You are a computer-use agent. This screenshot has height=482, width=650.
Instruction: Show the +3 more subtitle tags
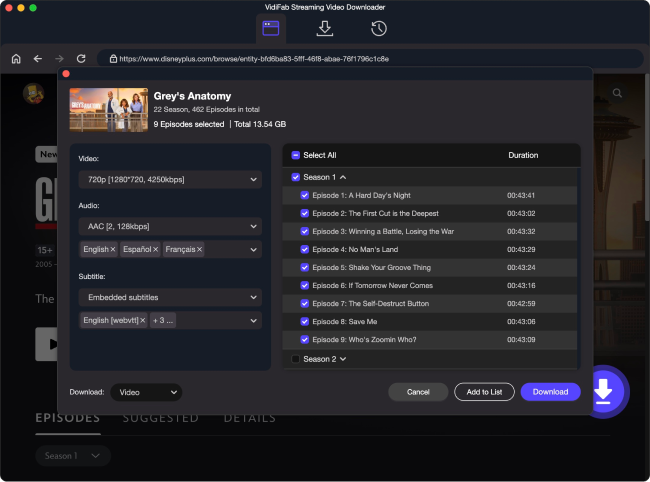pyautogui.click(x=163, y=320)
